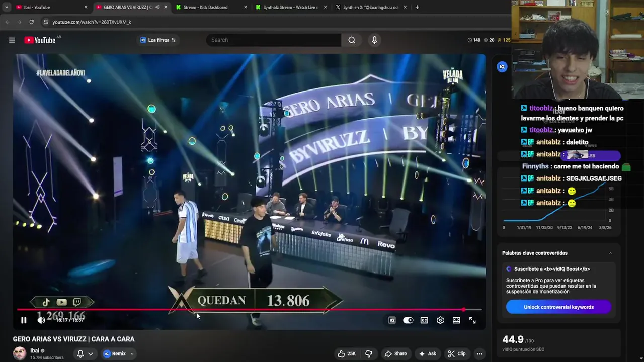Open a new browser tab
Image resolution: width=644 pixels, height=362 pixels.
tap(417, 7)
